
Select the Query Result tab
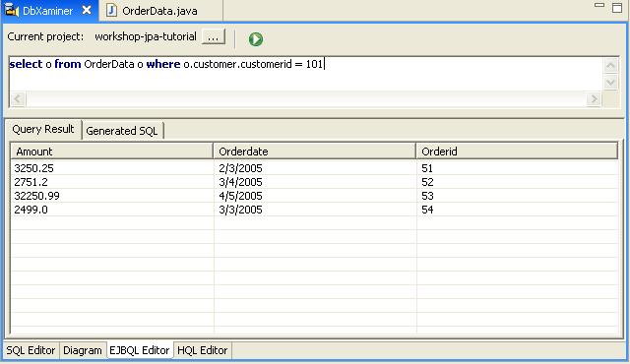[x=43, y=129]
